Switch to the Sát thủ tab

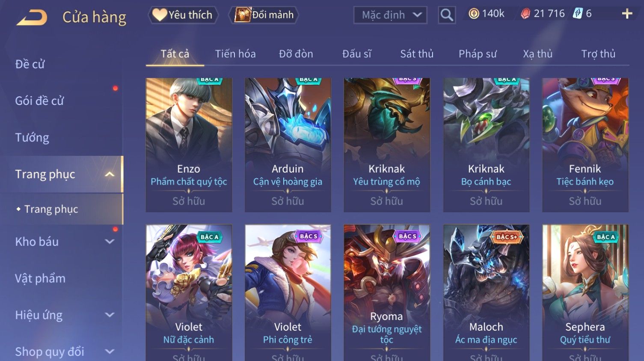click(417, 54)
